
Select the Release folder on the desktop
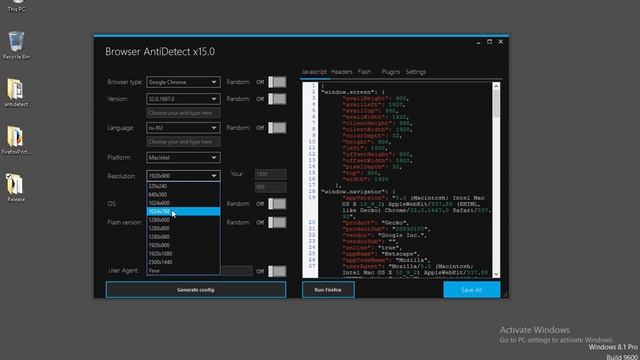coord(16,187)
